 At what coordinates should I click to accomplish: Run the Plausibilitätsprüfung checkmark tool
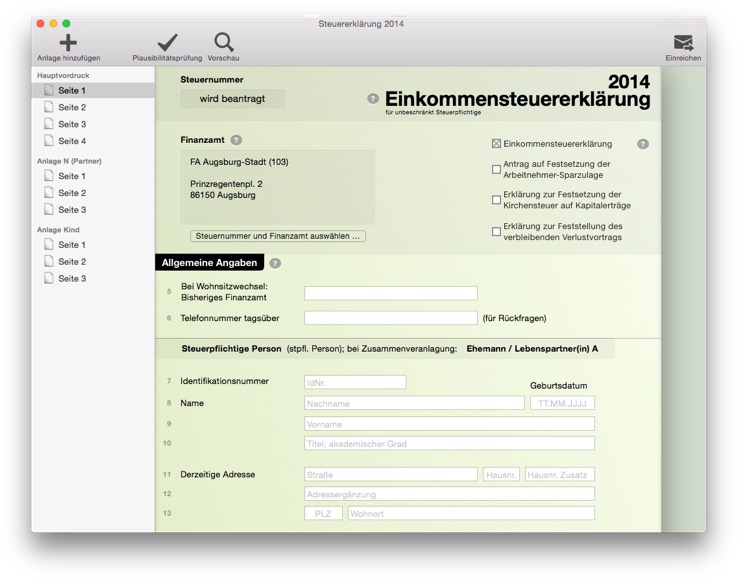(168, 42)
